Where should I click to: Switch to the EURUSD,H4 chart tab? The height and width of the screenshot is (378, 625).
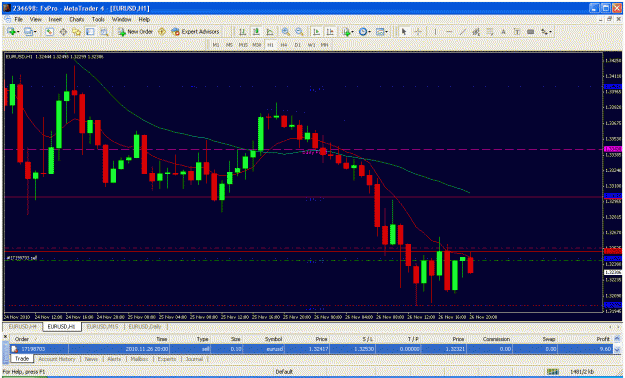22,327
